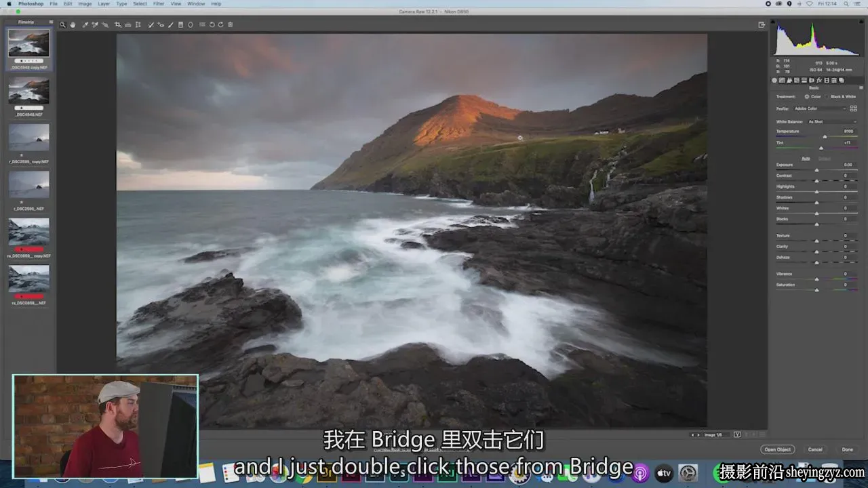868x488 pixels.
Task: Select the Adjustment Brush tool
Action: point(170,24)
